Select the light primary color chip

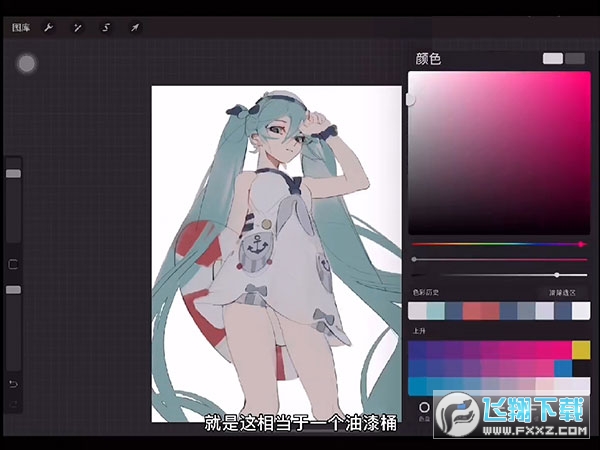pyautogui.click(x=553, y=59)
